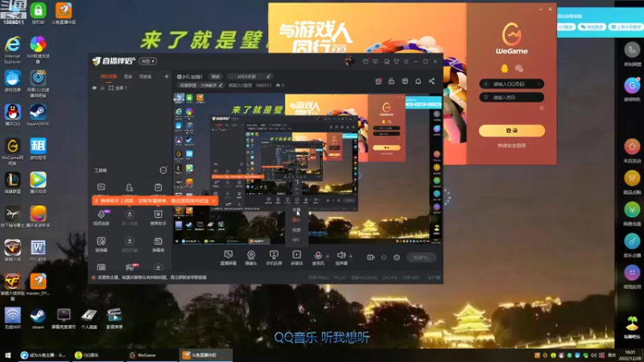
Task: Open the notification bell in 直播伴侣
Action: (x=418, y=81)
